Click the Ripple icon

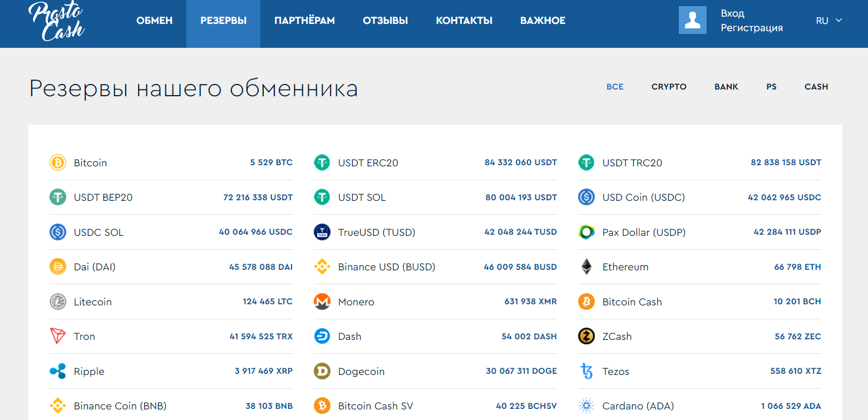[58, 371]
